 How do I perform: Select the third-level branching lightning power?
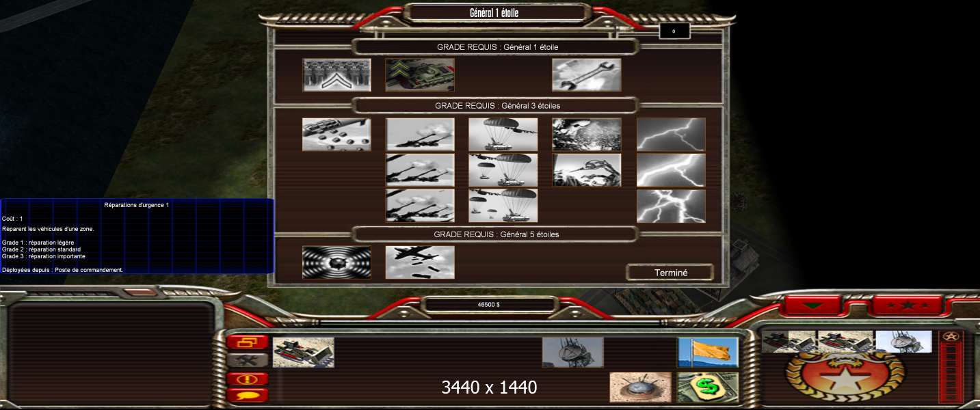pos(671,206)
